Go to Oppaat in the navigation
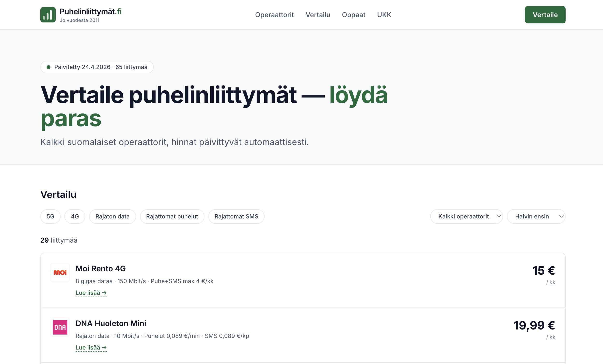 click(354, 15)
